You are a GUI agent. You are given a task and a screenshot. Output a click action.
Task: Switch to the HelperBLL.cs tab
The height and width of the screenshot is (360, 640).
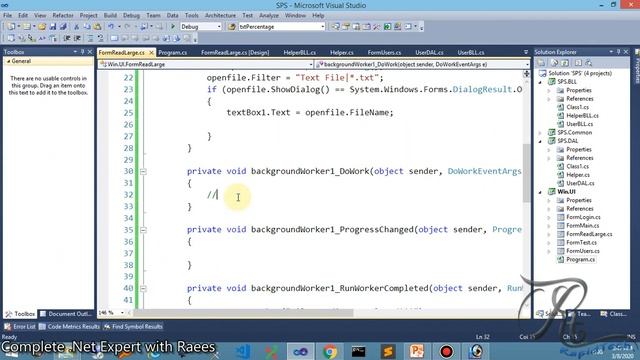(300, 53)
